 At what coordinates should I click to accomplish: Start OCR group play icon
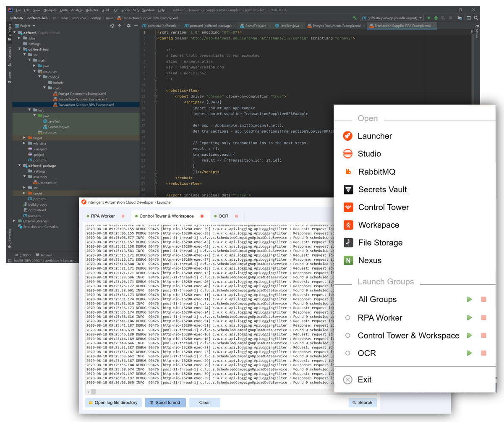(x=470, y=353)
